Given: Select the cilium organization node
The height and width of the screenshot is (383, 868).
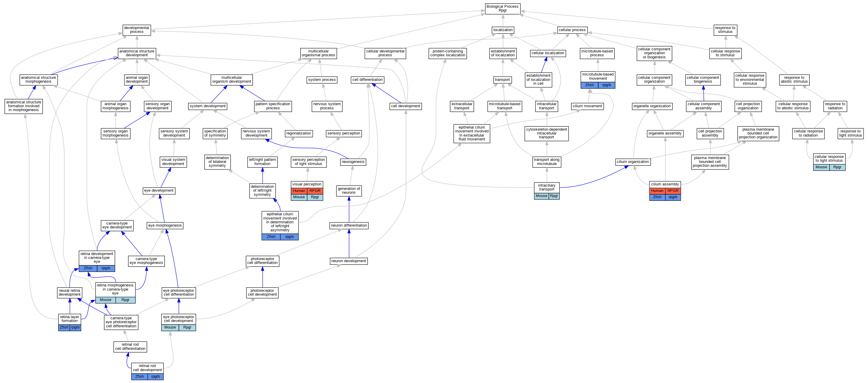Looking at the screenshot, I should 633,162.
